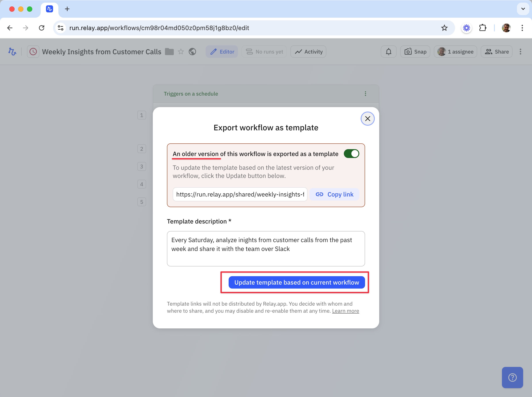Switch to the Editor tab
This screenshot has width=532, height=397.
click(222, 52)
